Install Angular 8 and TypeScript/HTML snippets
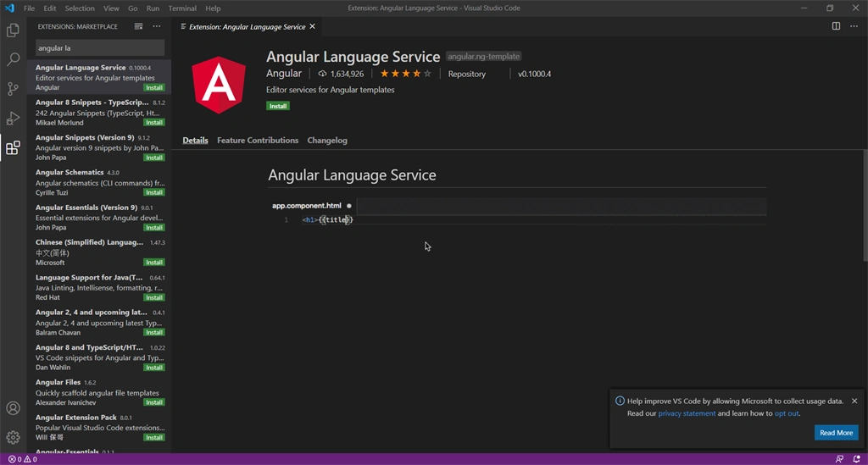868x465 pixels. pos(154,368)
